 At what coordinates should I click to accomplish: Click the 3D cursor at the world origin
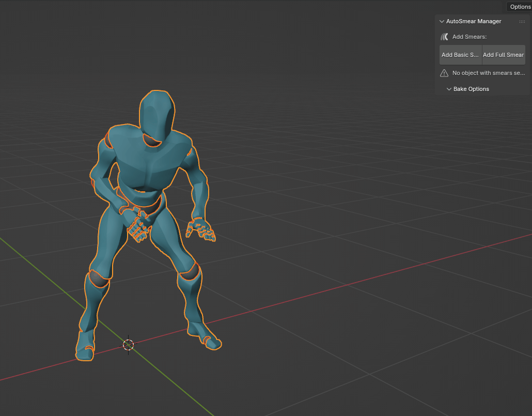pos(128,345)
